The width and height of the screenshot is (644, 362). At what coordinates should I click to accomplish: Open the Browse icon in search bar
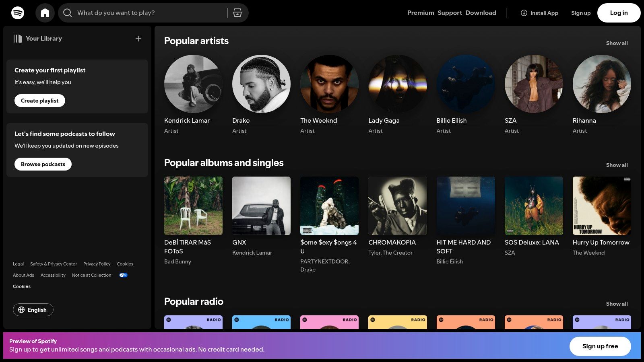click(237, 13)
